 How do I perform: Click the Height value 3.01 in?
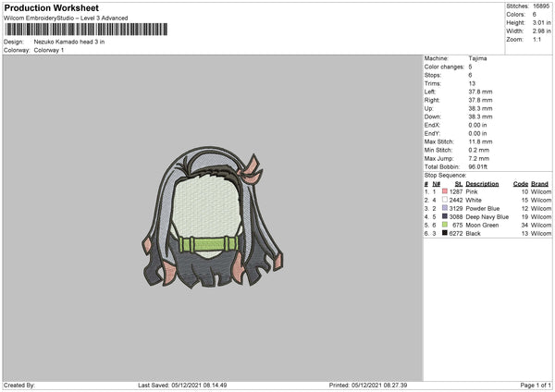point(541,22)
